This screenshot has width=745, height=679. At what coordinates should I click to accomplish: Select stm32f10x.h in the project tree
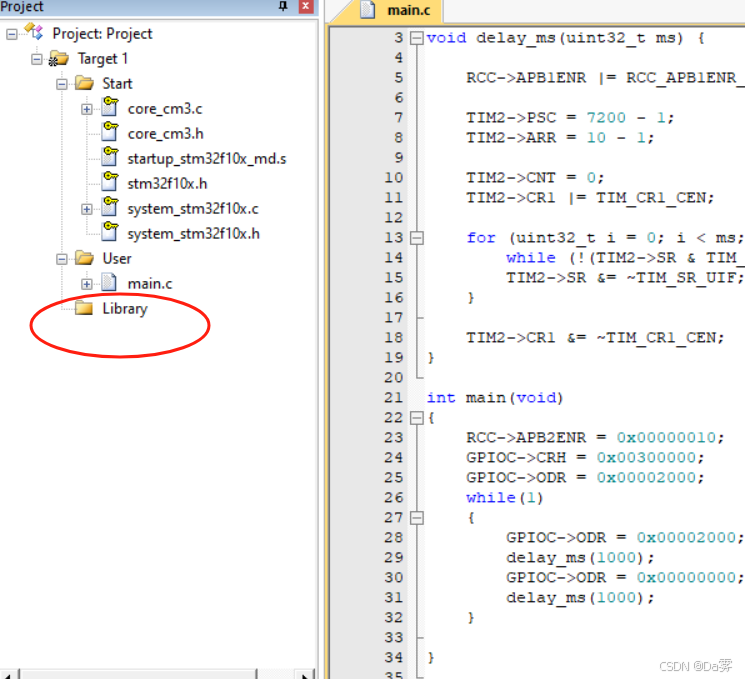point(167,184)
